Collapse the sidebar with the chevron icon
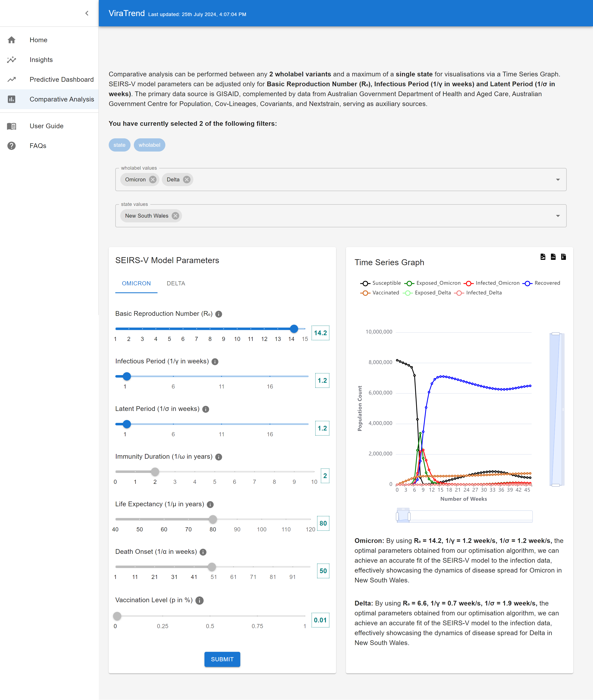The height and width of the screenshot is (700, 593). click(87, 13)
